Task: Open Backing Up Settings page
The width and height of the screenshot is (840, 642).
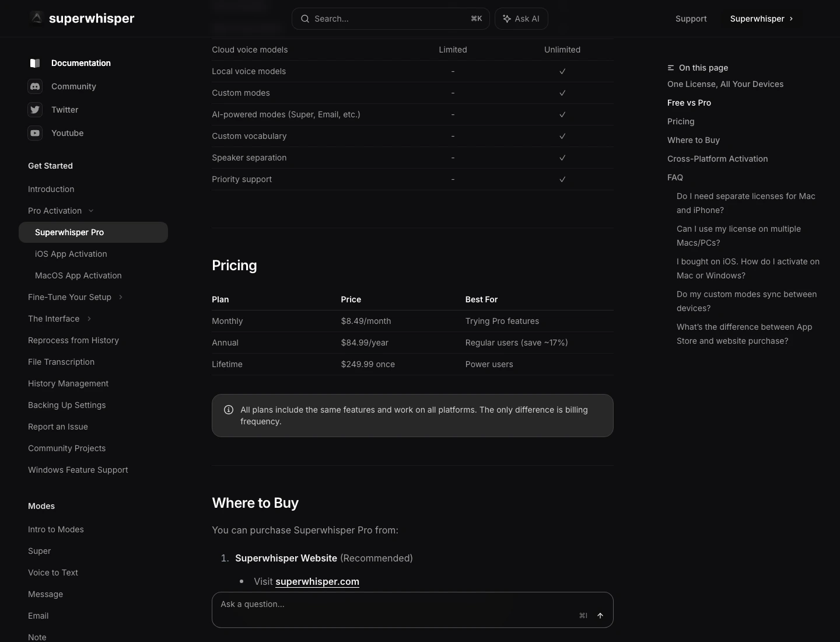Action: pos(67,405)
